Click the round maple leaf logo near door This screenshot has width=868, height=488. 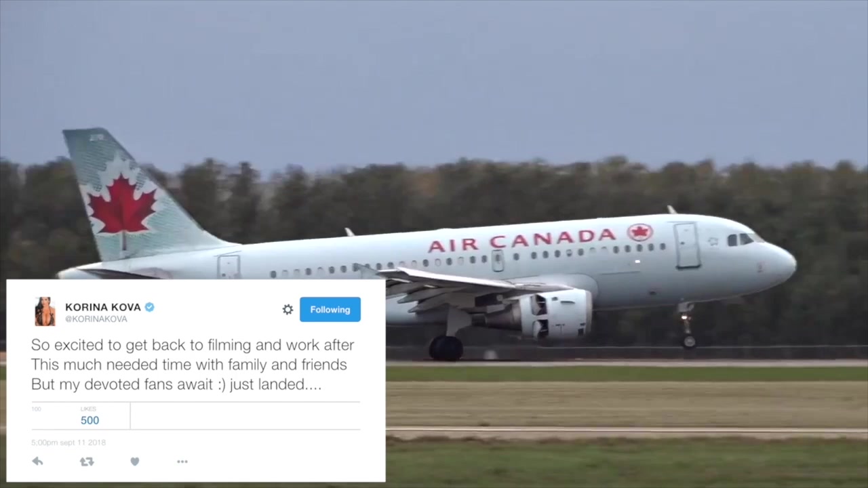click(x=639, y=232)
